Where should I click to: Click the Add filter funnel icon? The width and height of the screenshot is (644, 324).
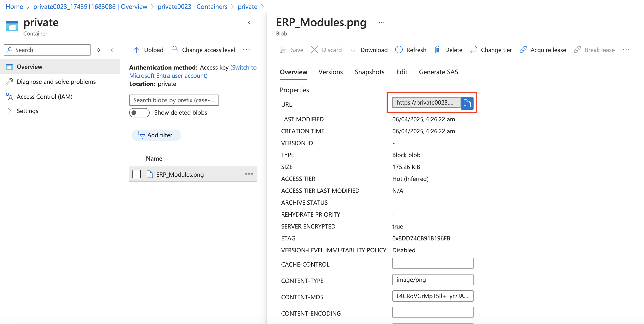coord(141,135)
